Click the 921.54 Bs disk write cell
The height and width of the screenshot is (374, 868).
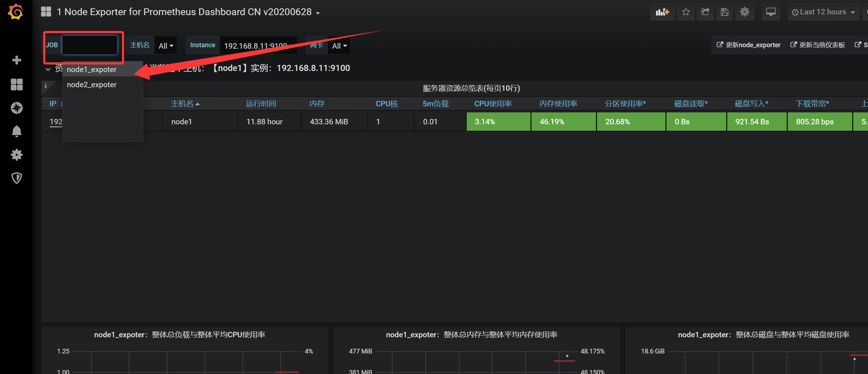pos(756,122)
